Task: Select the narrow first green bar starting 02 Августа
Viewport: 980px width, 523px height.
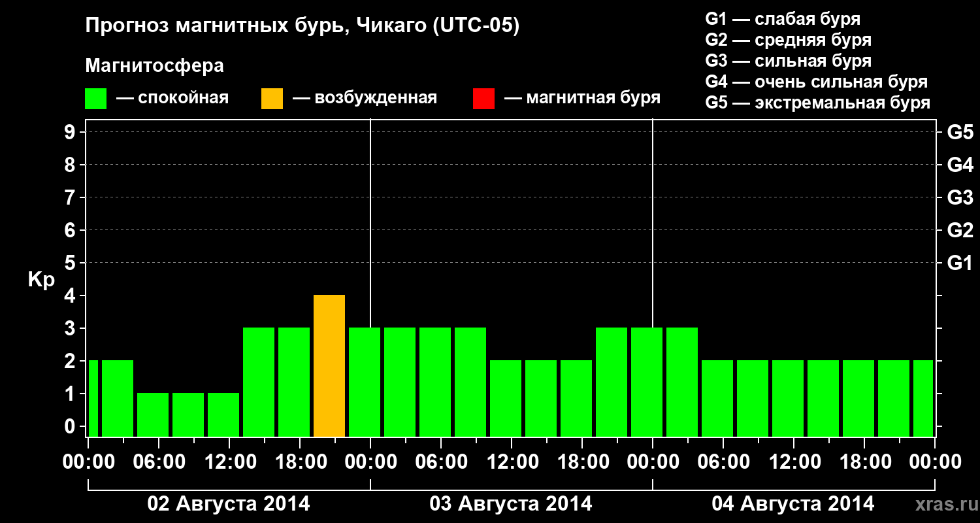Action: [x=93, y=398]
